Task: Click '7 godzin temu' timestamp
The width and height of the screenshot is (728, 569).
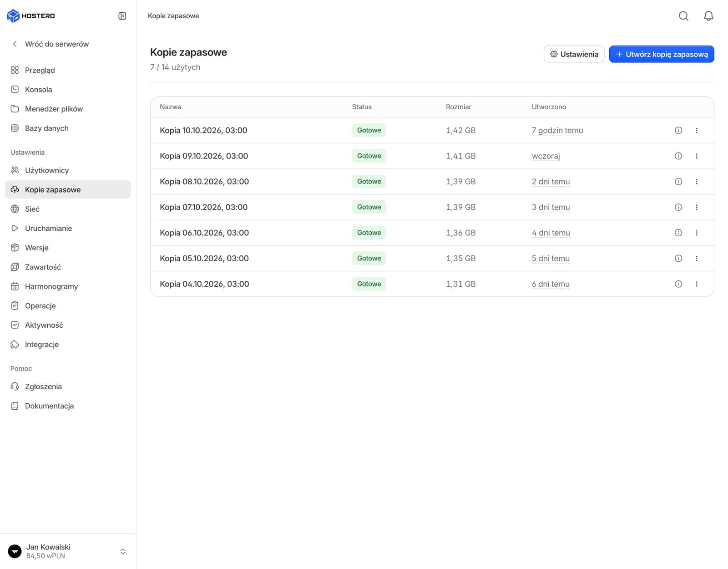Action: (x=557, y=131)
